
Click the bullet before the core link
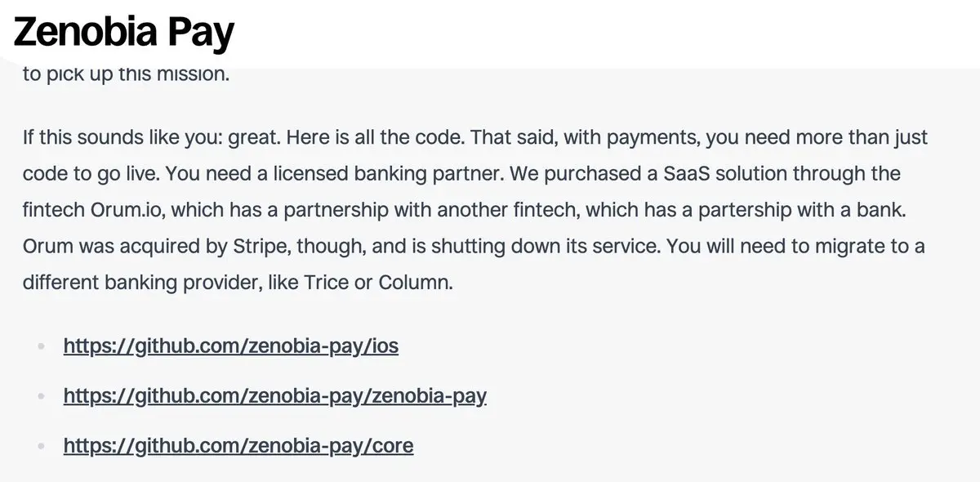point(42,446)
